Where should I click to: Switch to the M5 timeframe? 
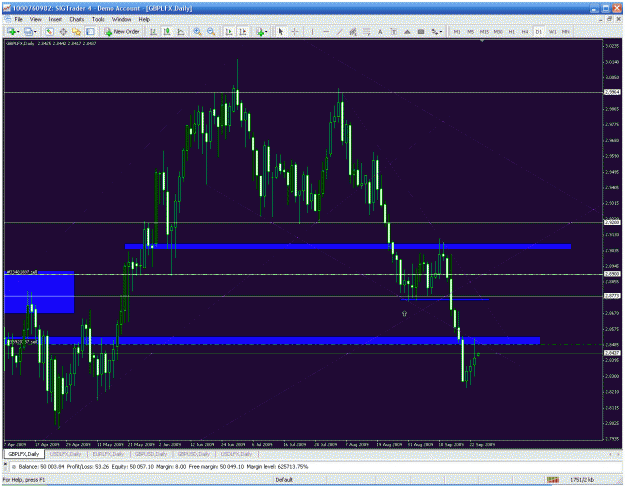(x=470, y=32)
